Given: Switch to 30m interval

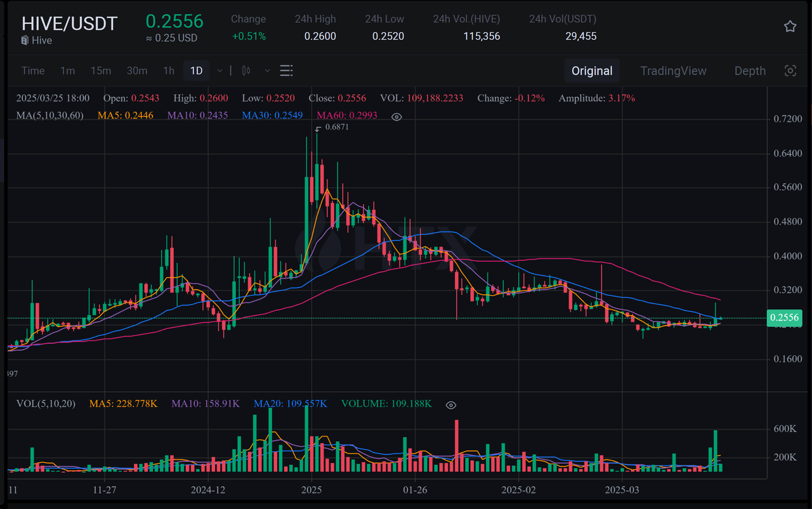Looking at the screenshot, I should (137, 70).
